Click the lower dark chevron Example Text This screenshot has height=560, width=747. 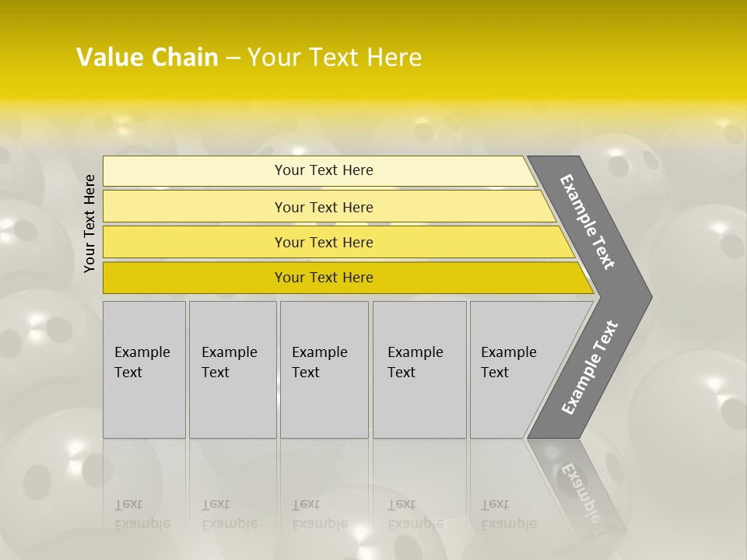tap(589, 368)
